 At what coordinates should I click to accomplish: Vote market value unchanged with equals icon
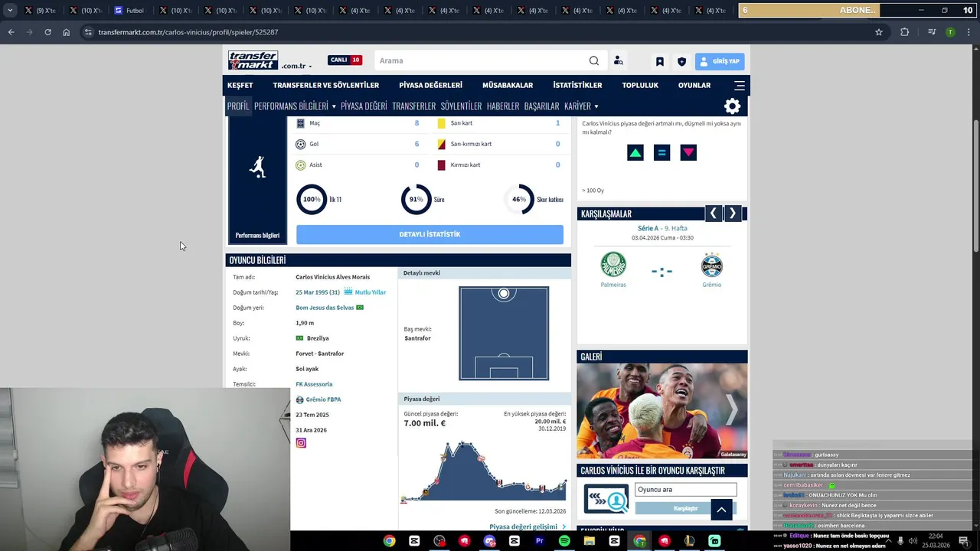[x=661, y=152]
